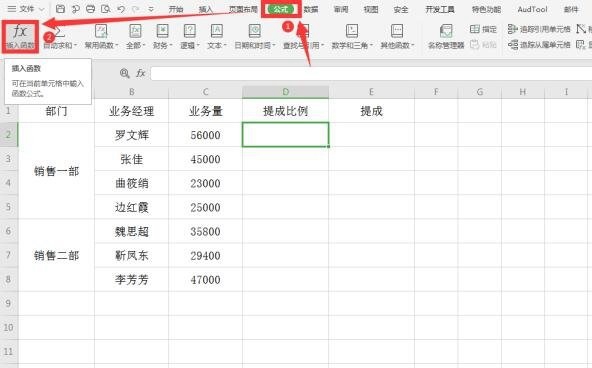Click the Undo arrow icon

[121, 9]
